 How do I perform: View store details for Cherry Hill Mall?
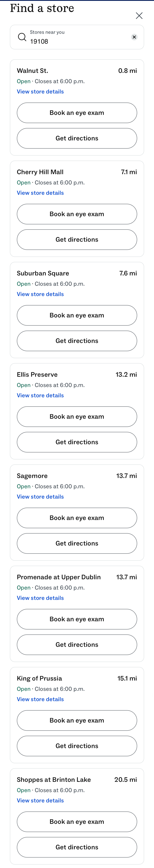click(40, 193)
